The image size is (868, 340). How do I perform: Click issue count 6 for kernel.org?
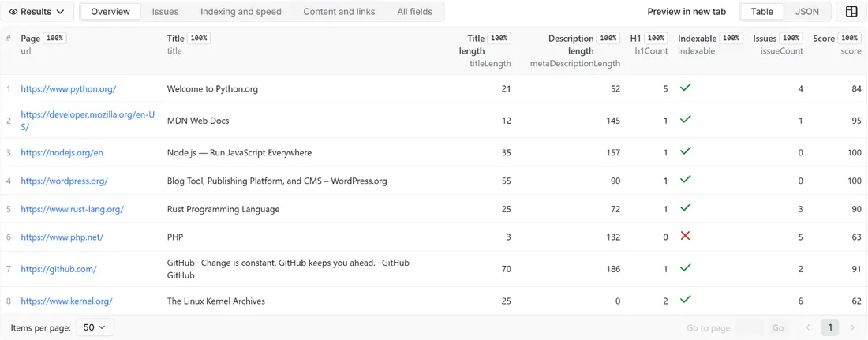click(x=800, y=301)
